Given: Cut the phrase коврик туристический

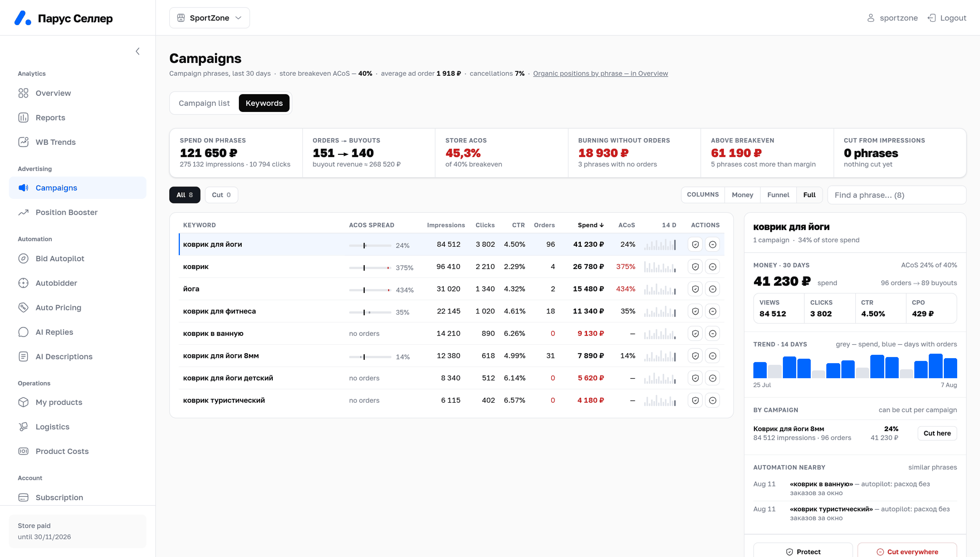Looking at the screenshot, I should click(x=713, y=400).
